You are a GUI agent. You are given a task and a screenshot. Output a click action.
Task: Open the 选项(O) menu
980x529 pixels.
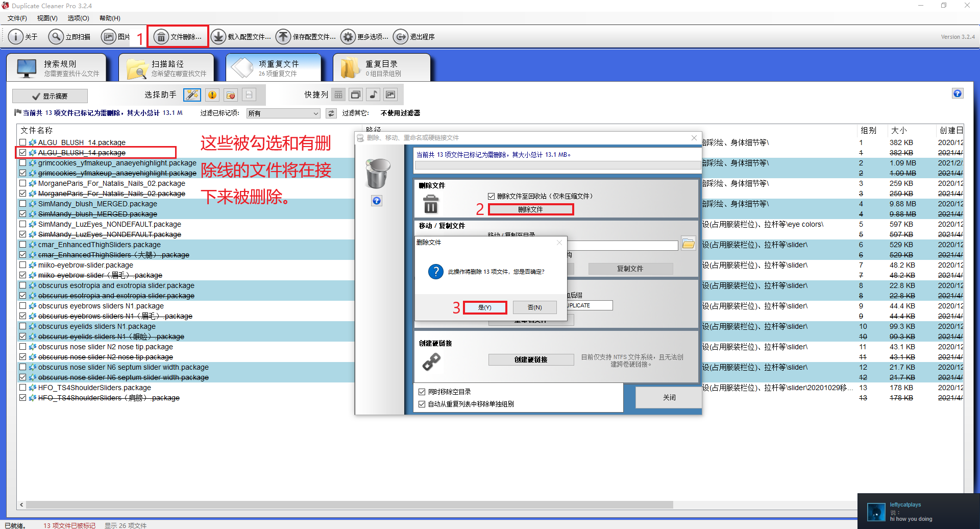point(79,18)
